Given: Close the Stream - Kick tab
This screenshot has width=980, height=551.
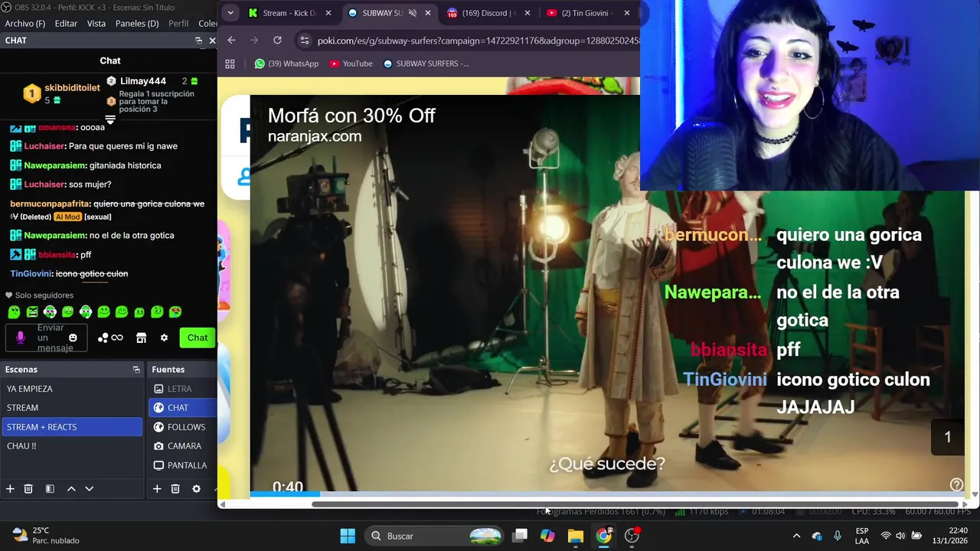Looking at the screenshot, I should click(328, 13).
